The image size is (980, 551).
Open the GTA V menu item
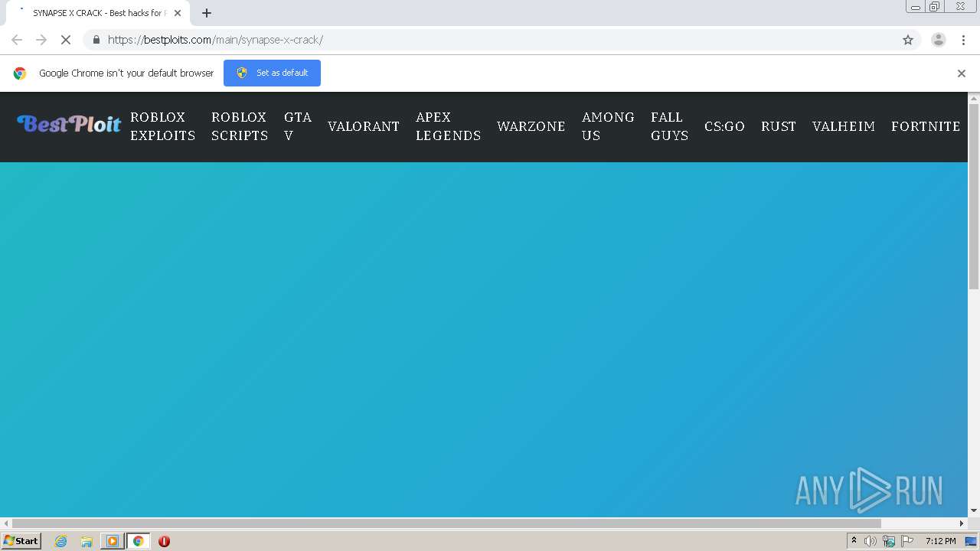click(x=298, y=126)
